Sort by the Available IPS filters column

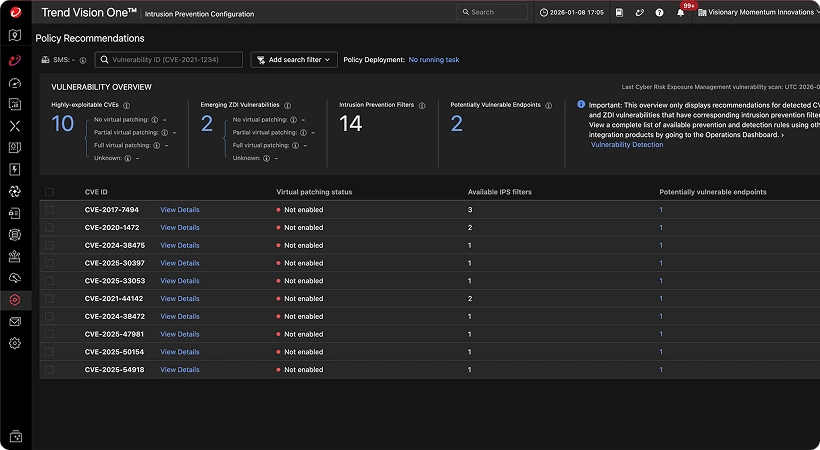click(x=500, y=192)
